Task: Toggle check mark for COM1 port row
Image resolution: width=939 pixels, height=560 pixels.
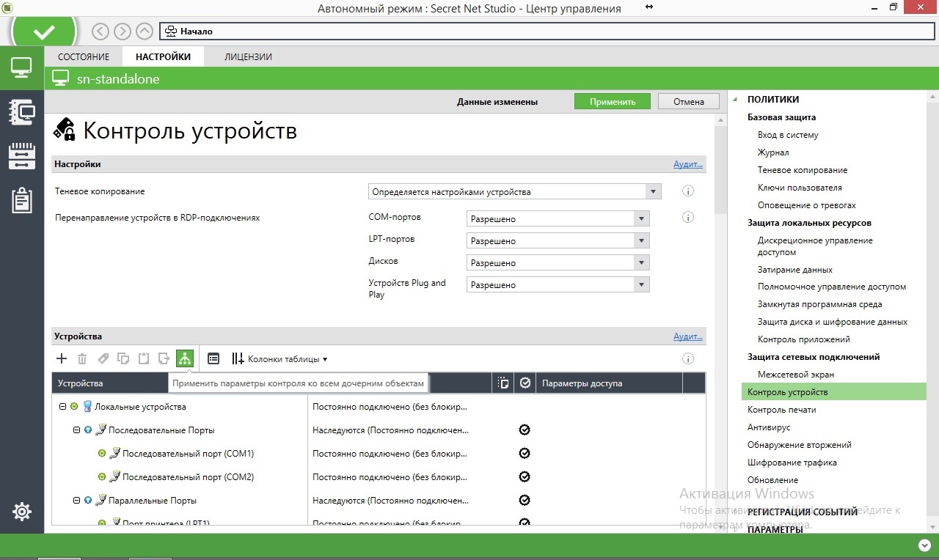Action: pos(525,454)
